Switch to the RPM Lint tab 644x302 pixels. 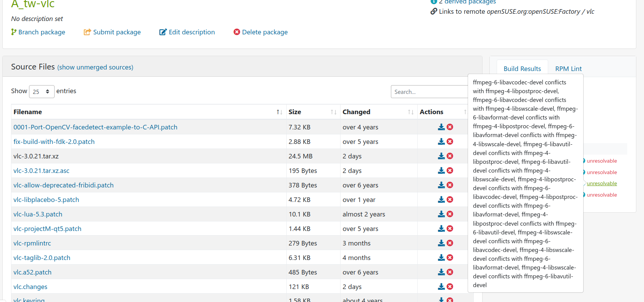tap(568, 69)
